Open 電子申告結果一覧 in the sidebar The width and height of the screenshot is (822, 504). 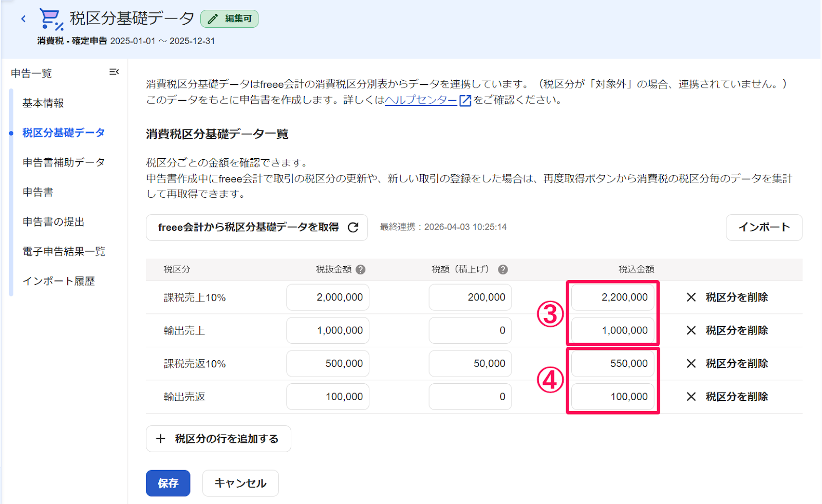pyautogui.click(x=64, y=251)
